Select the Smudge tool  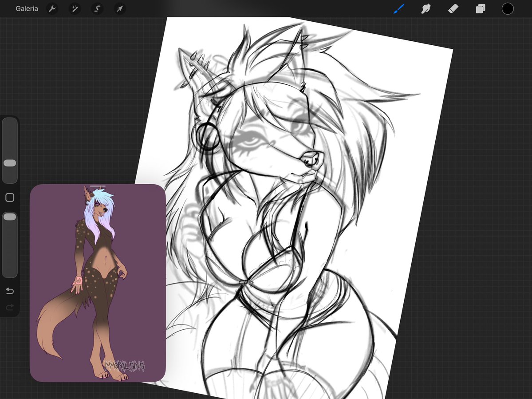point(426,8)
